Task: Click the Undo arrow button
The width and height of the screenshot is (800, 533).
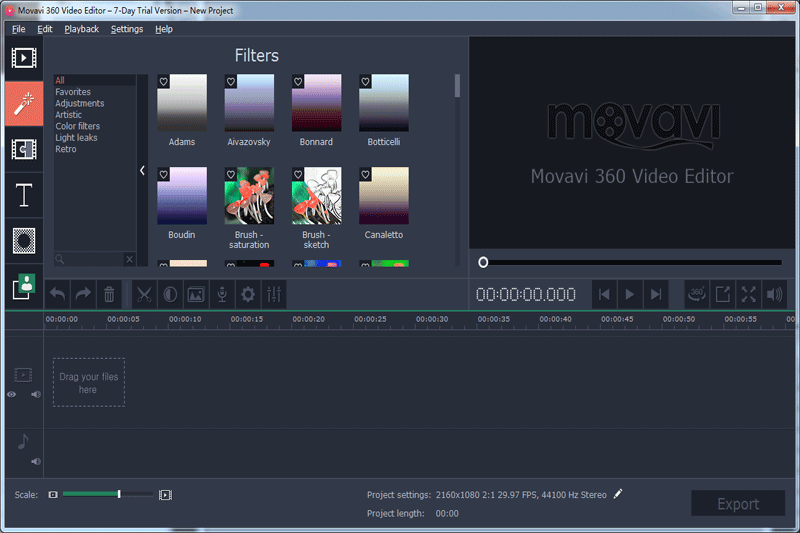Action: 57,294
